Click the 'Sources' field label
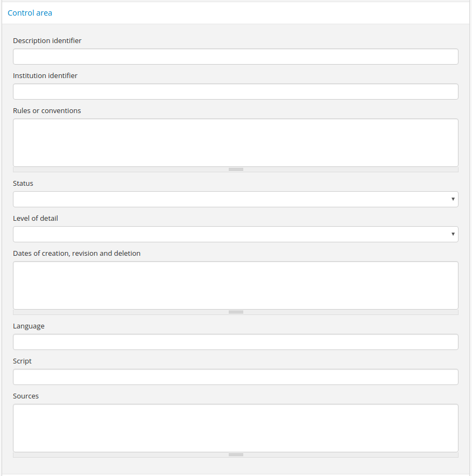This screenshot has height=476, width=472. [x=26, y=396]
